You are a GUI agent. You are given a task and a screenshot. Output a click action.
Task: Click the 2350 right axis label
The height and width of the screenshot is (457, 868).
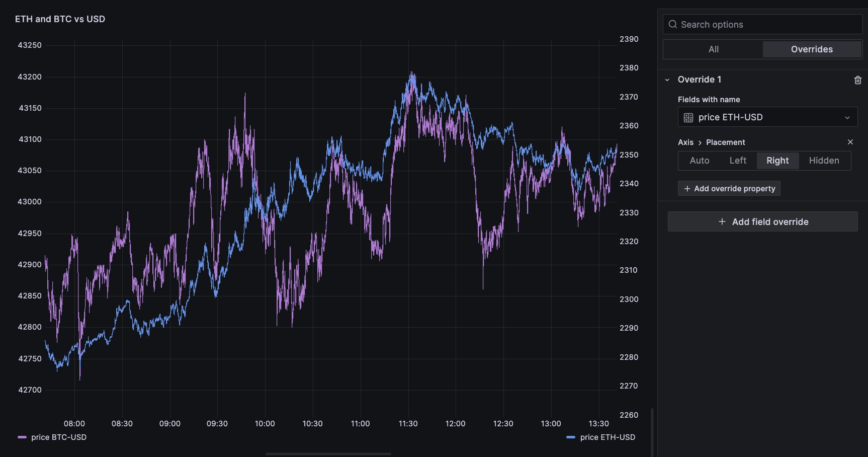(x=629, y=155)
